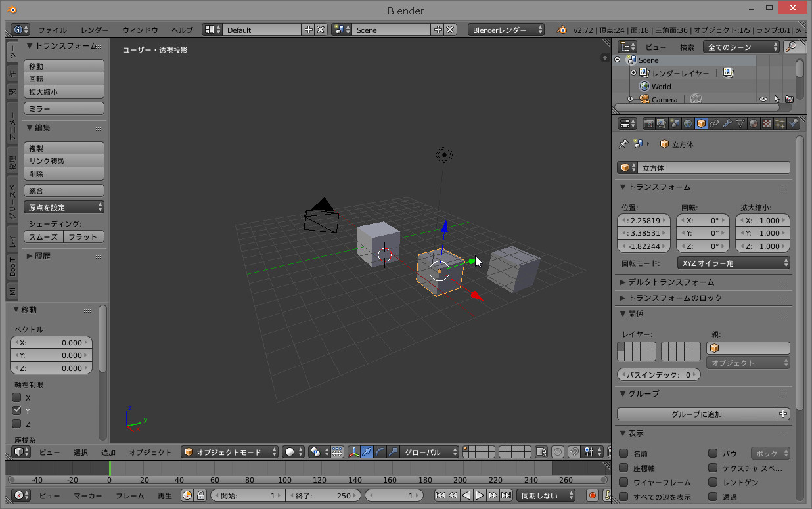Toggle the Z axis constraint checkbox
This screenshot has width=812, height=509.
click(17, 424)
